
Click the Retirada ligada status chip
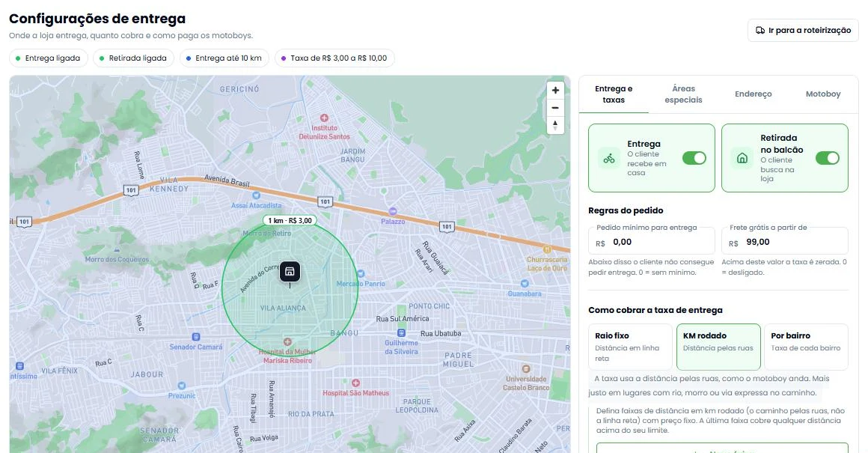point(133,58)
